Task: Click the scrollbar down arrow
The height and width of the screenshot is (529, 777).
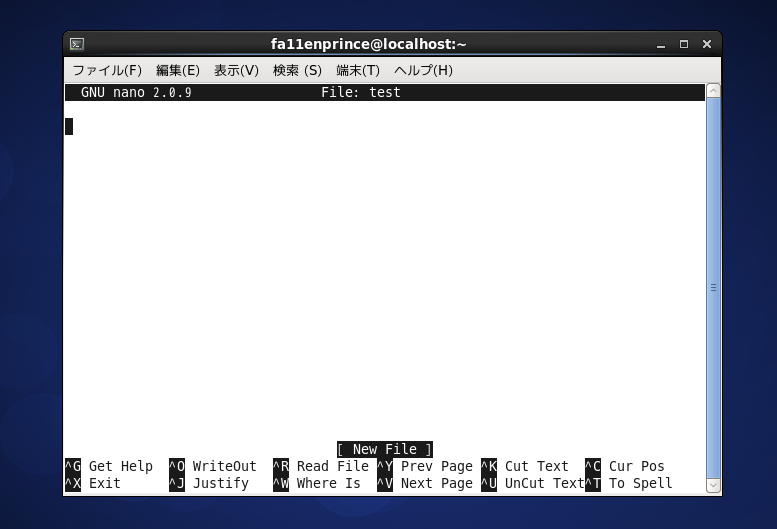Action: tap(713, 485)
